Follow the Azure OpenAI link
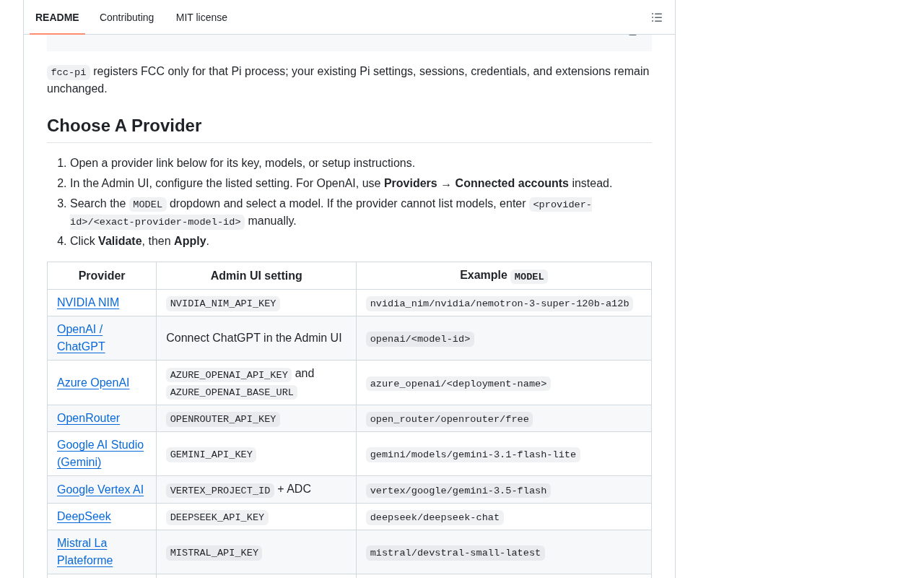The height and width of the screenshot is (578, 924). click(x=93, y=383)
